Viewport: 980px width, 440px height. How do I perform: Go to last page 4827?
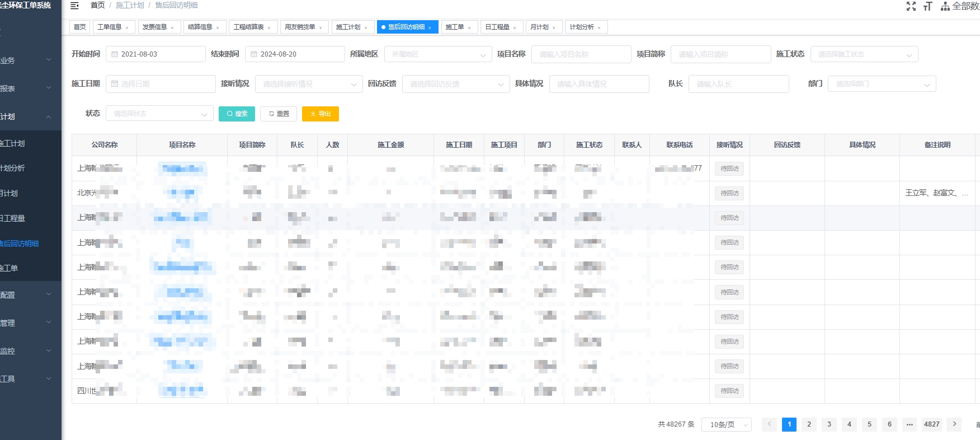(932, 424)
